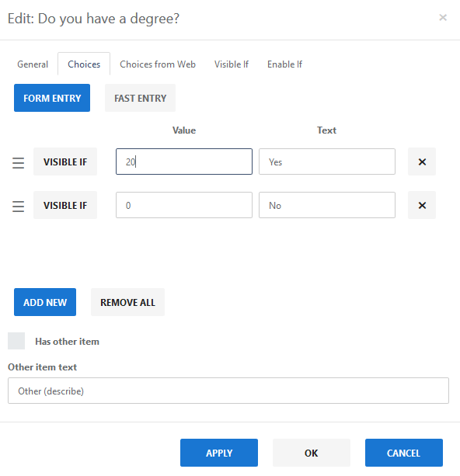Screen dimensions: 460x476
Task: Click the drag handle for the Yes choice
Action: coord(18,163)
